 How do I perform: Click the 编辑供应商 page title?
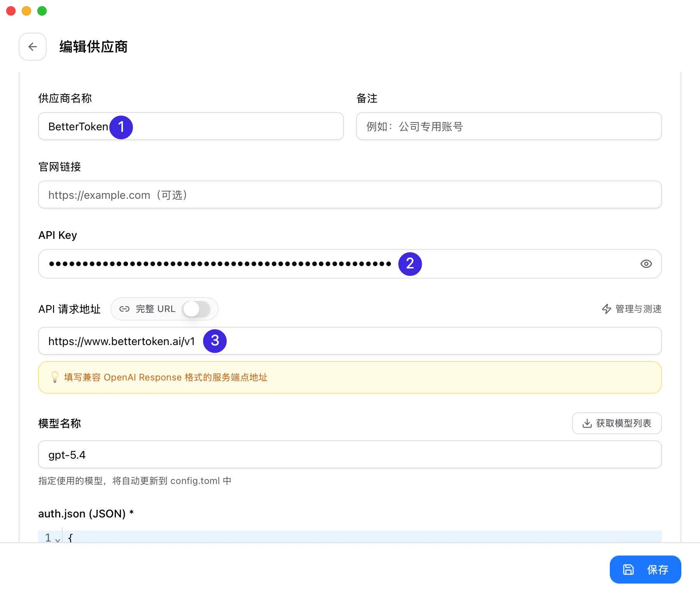point(93,47)
